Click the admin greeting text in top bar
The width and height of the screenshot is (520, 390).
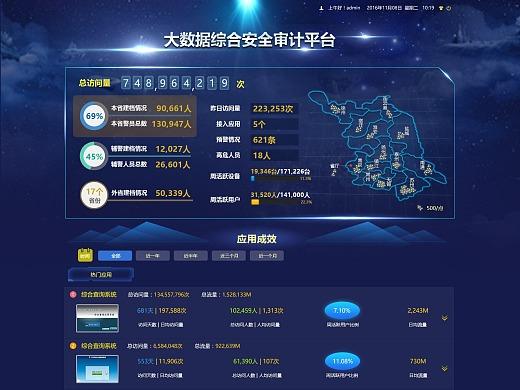click(344, 8)
